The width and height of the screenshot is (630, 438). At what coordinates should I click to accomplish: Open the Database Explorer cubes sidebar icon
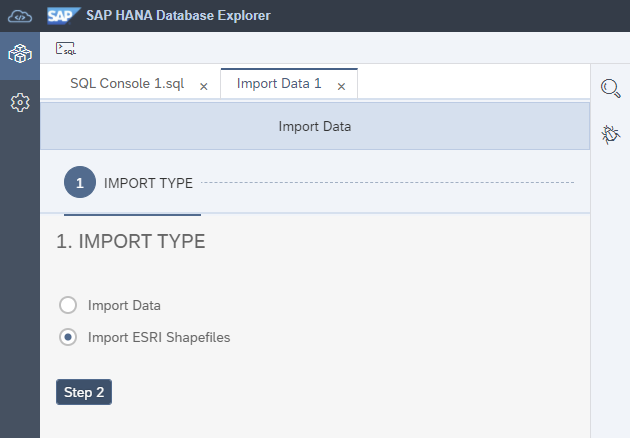(x=20, y=54)
